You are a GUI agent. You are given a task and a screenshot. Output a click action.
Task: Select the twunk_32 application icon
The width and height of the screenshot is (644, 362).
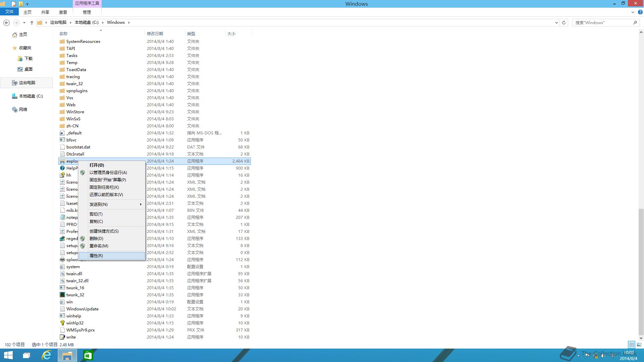click(x=62, y=295)
